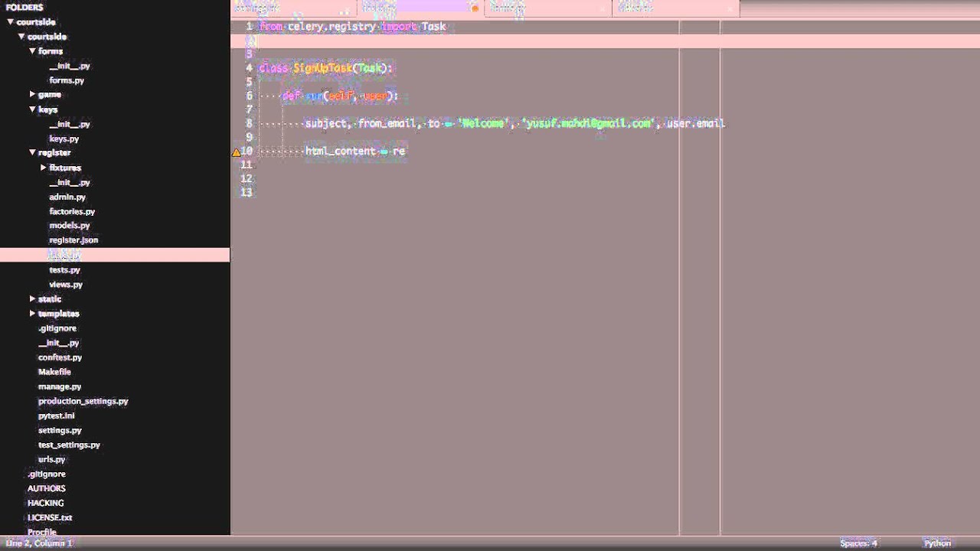Open views.py in the sidebar
Image resolution: width=980 pixels, height=551 pixels.
pyautogui.click(x=66, y=284)
